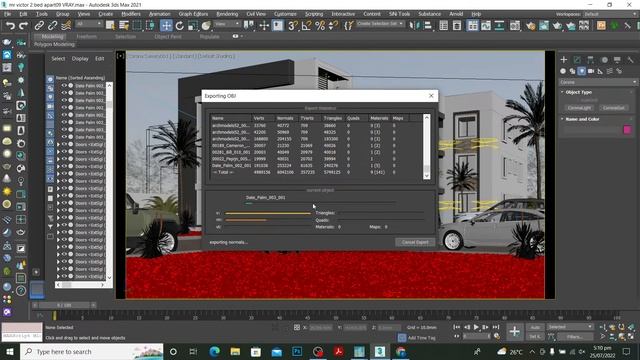Open the Material Editor icon
Viewport: 640px width, 360px height.
pos(515,26)
